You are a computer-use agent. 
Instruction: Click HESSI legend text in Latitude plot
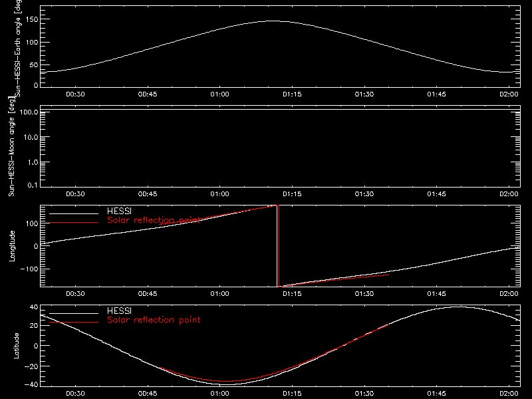[119, 311]
